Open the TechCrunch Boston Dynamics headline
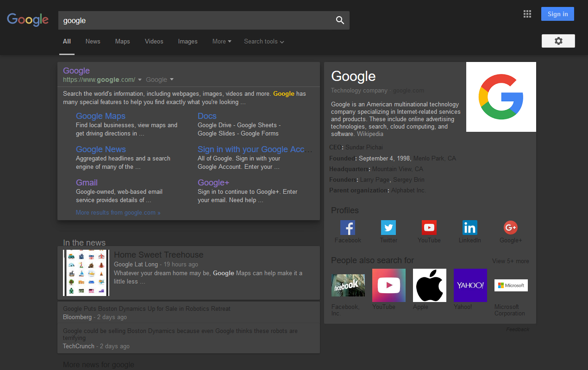588x370 pixels. click(181, 334)
